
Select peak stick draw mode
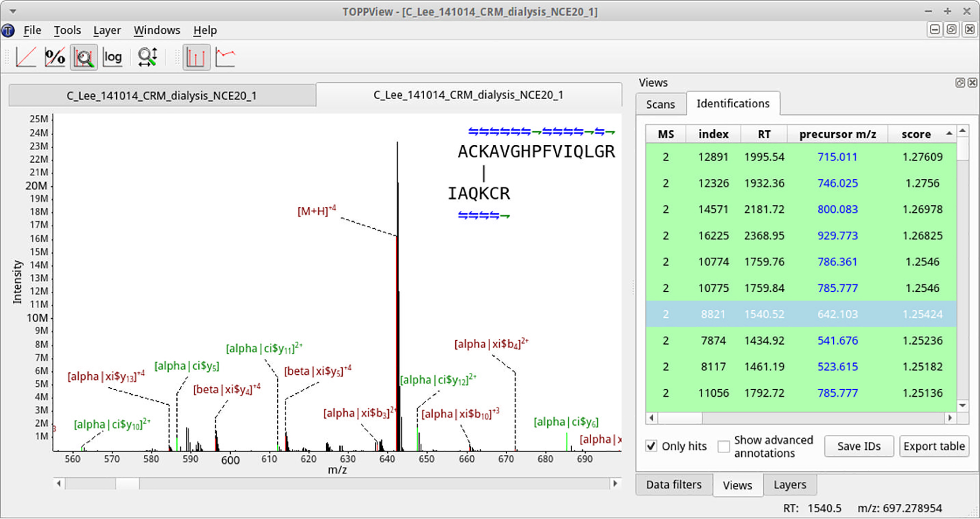coord(196,57)
